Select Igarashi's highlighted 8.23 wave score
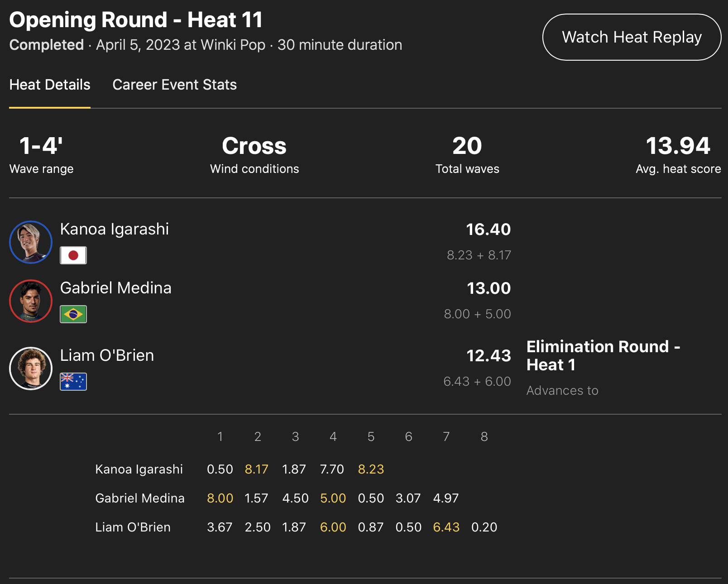The image size is (728, 584). tap(371, 469)
